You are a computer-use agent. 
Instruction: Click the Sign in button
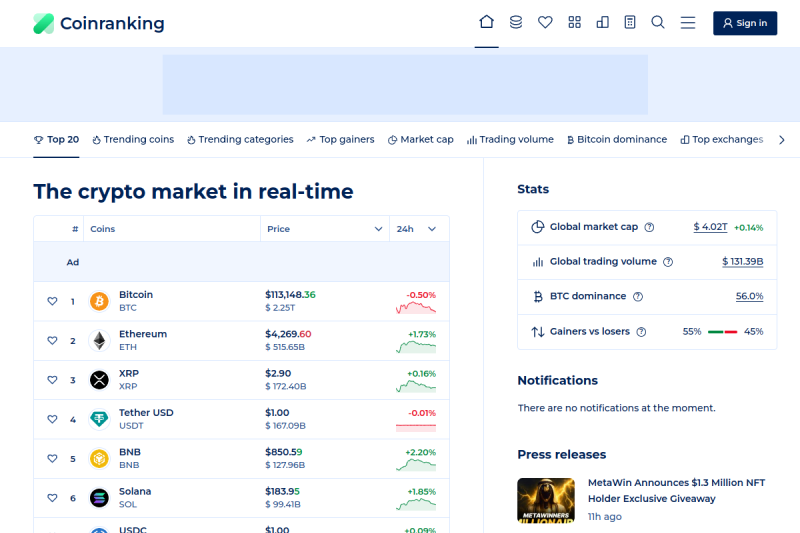(745, 23)
